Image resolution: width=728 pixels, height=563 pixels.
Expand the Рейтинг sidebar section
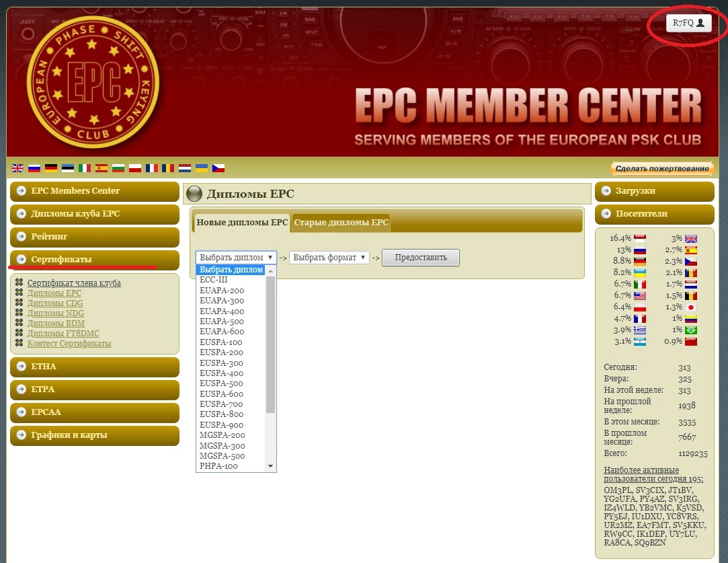tap(94, 237)
